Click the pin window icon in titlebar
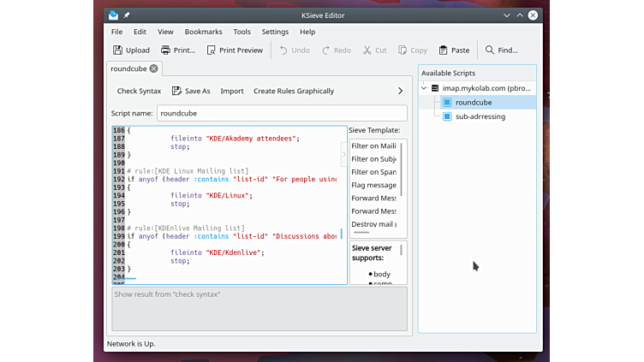This screenshot has width=644, height=362. [x=127, y=15]
